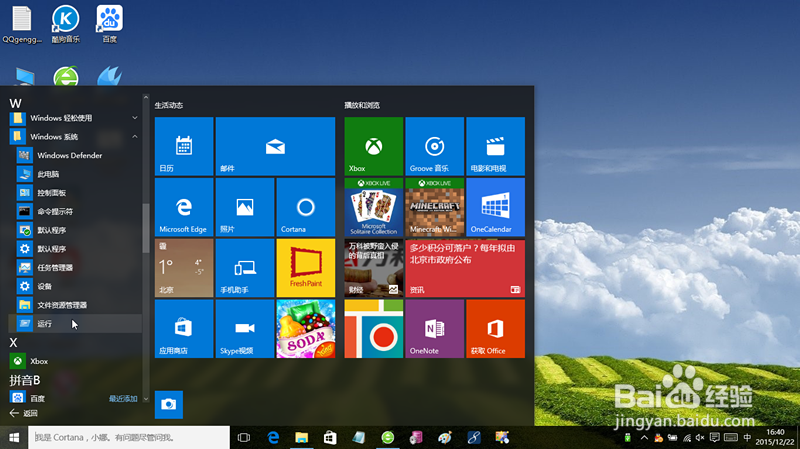
Task: Open the purple OneNote tile
Action: [x=434, y=329]
